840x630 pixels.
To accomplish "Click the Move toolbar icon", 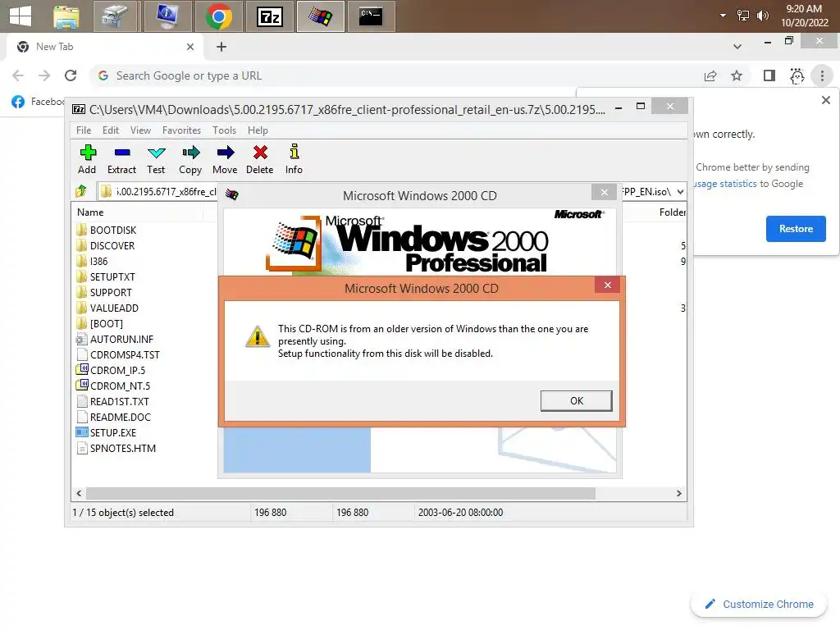I will pyautogui.click(x=225, y=153).
